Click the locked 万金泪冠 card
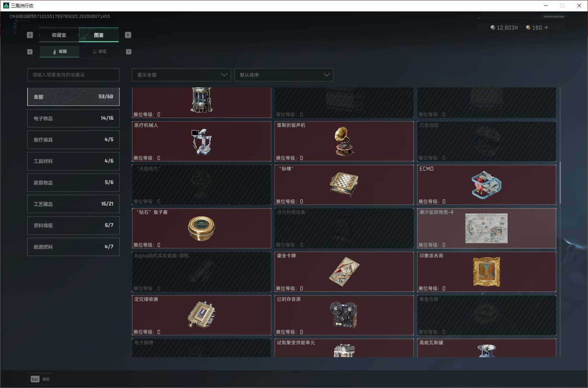 coord(486,141)
